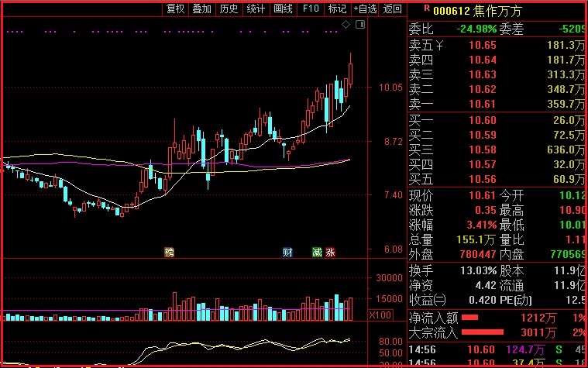Image resolution: width=588 pixels, height=368 pixels.
Task: Click the 30000 volume axis label
Action: pyautogui.click(x=389, y=277)
